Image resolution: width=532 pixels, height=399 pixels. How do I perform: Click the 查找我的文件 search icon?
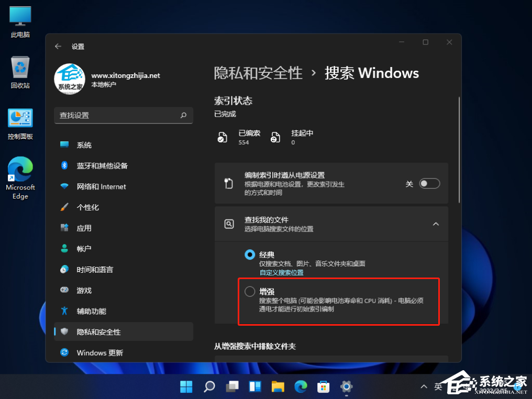tap(229, 224)
